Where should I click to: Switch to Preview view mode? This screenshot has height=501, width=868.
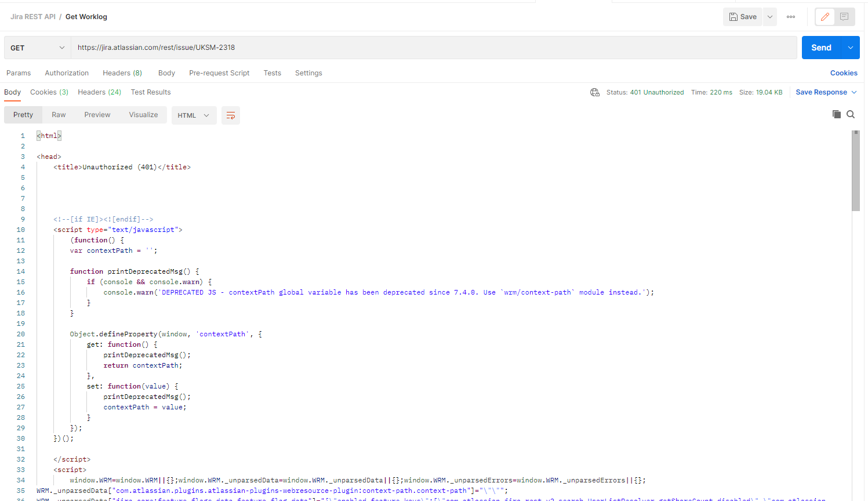pos(97,115)
